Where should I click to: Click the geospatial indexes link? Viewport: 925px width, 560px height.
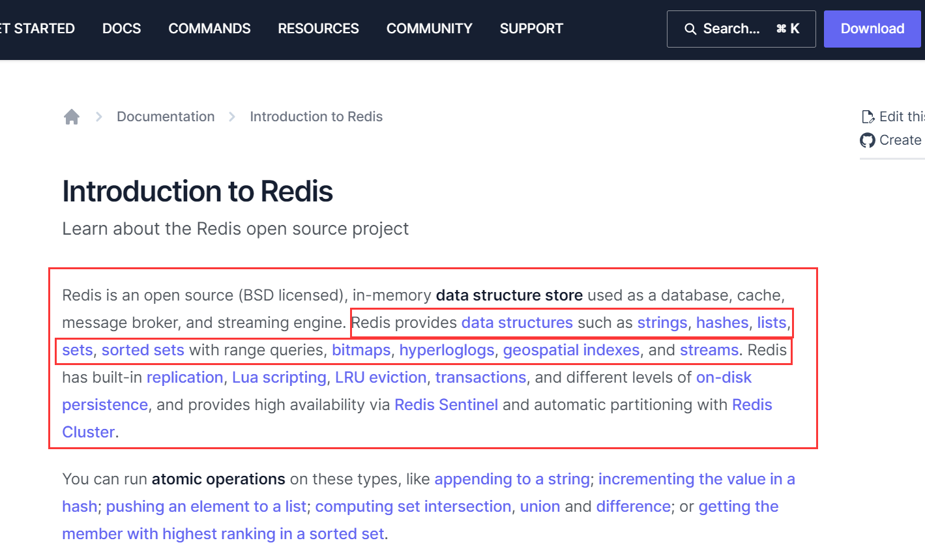[571, 350]
